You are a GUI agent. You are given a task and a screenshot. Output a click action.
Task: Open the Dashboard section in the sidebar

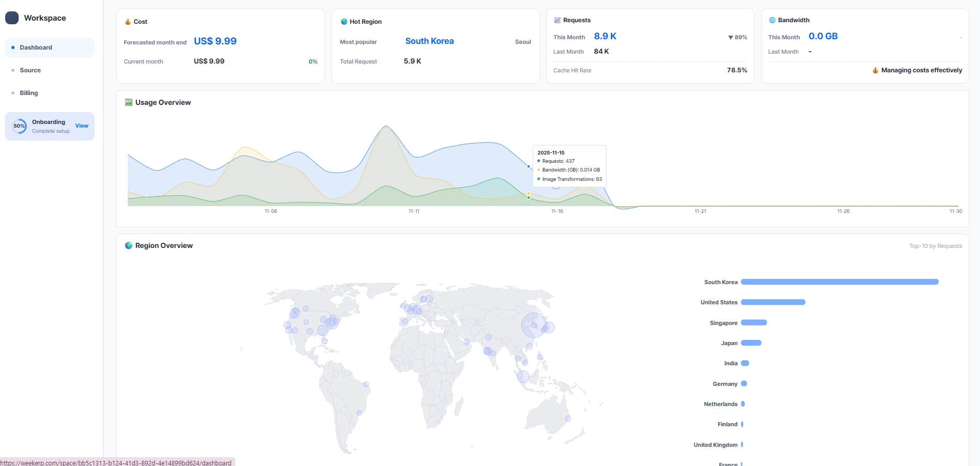pos(35,48)
